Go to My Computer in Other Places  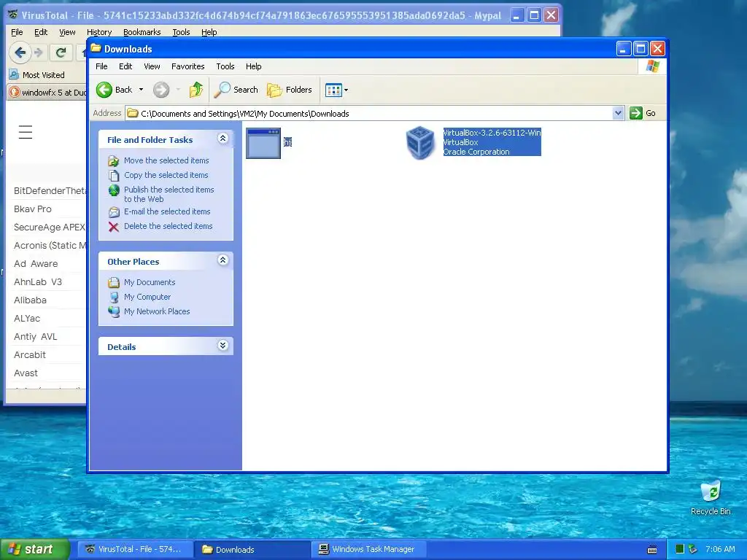[x=147, y=297]
